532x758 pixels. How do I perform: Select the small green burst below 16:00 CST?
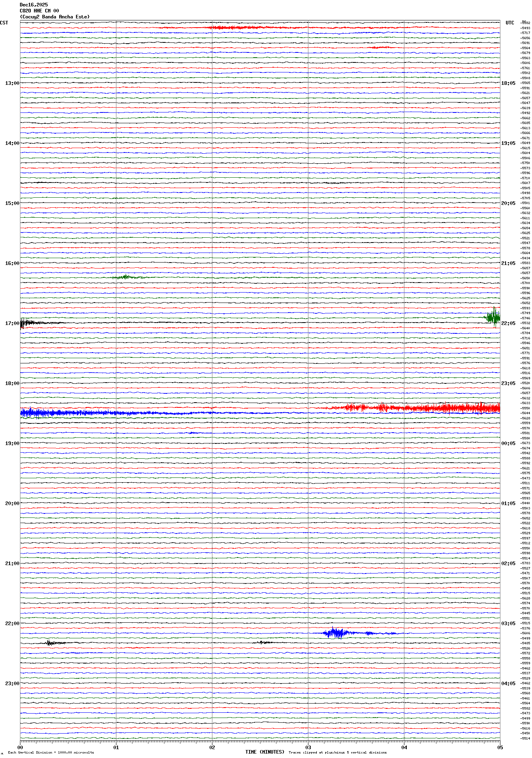click(x=126, y=277)
